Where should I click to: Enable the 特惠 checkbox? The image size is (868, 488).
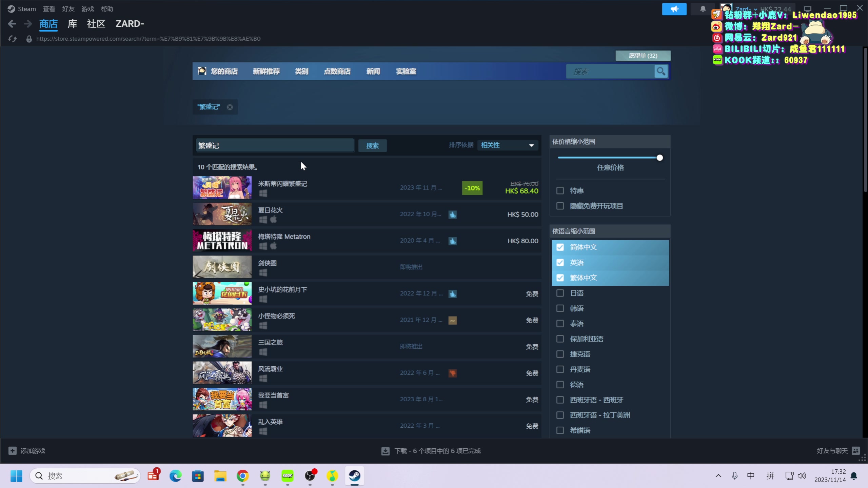tap(560, 191)
